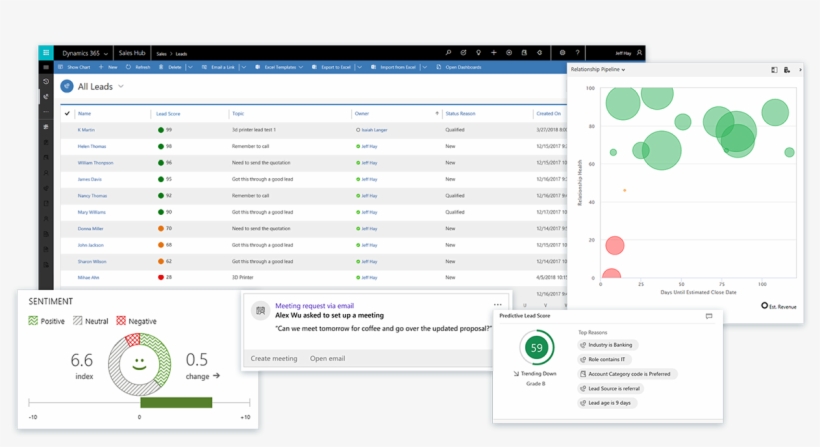Click the Create meeting button

click(x=274, y=359)
